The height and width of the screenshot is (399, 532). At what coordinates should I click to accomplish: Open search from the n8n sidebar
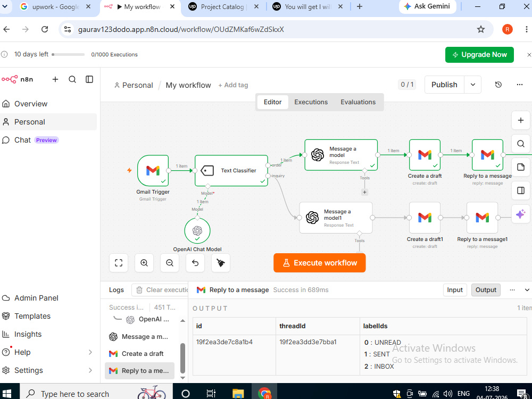pos(72,79)
